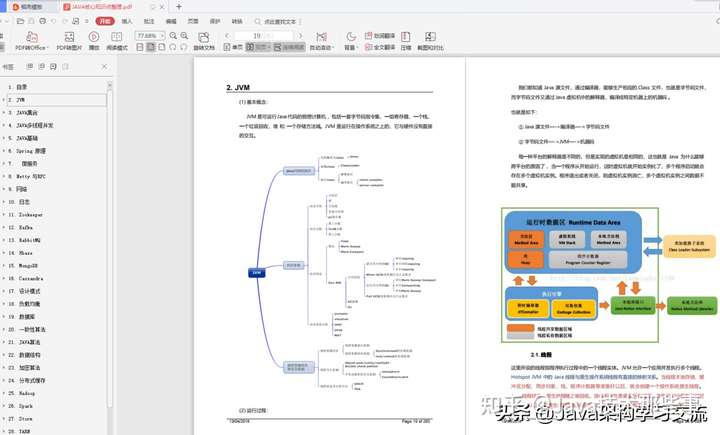The height and width of the screenshot is (435, 720).
Task: Open bookmark '17. 设计模式'
Action: point(24,291)
